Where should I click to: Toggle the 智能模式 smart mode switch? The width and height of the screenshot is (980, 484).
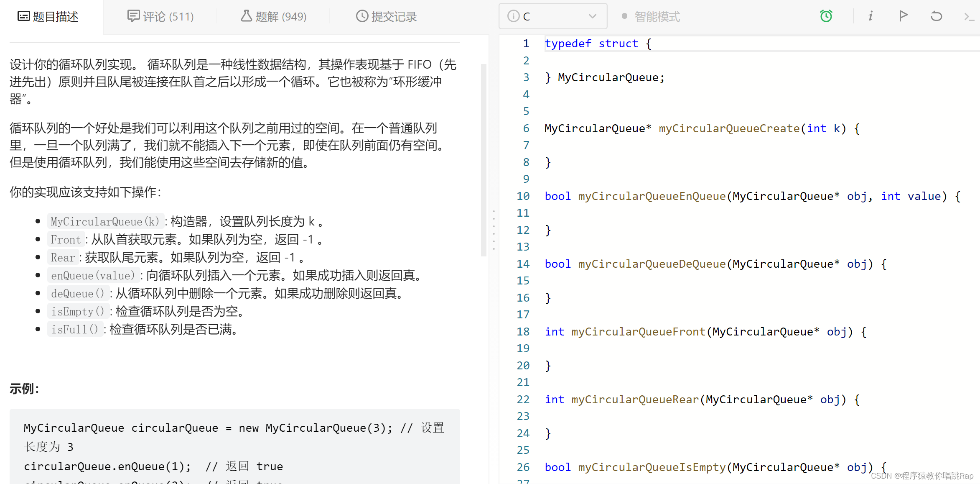pos(624,16)
